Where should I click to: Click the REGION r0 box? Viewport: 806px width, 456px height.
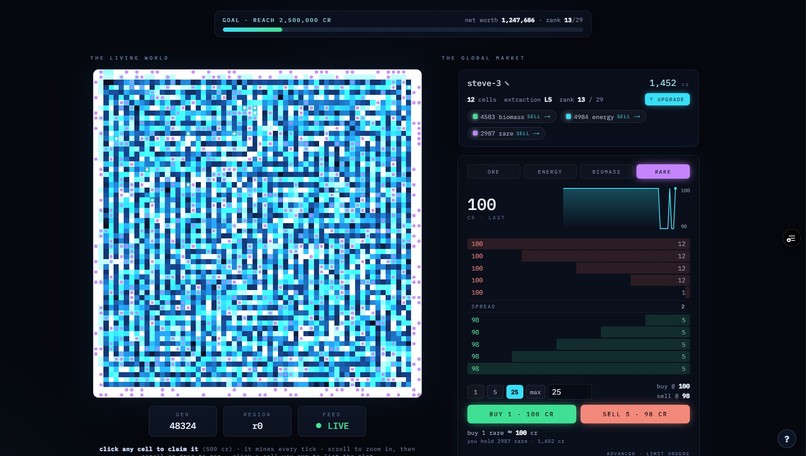click(258, 421)
